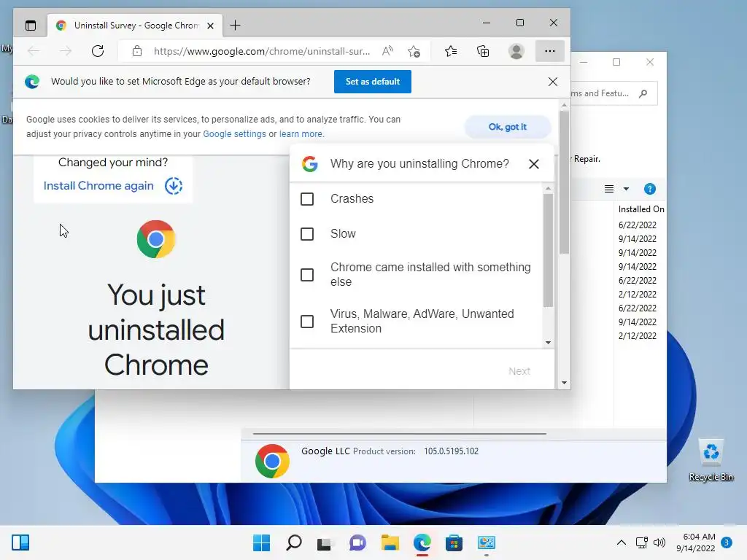This screenshot has height=560, width=747.
Task: Show hidden system tray icons
Action: pos(622,542)
